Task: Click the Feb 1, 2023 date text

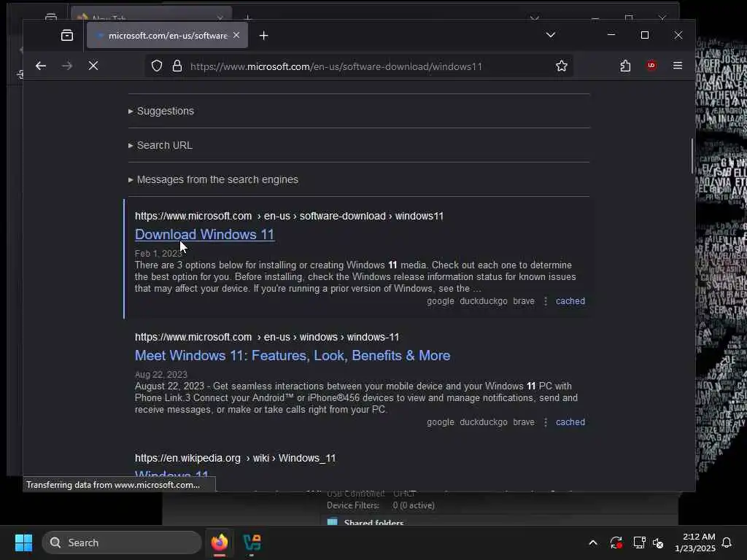Action: tap(158, 253)
